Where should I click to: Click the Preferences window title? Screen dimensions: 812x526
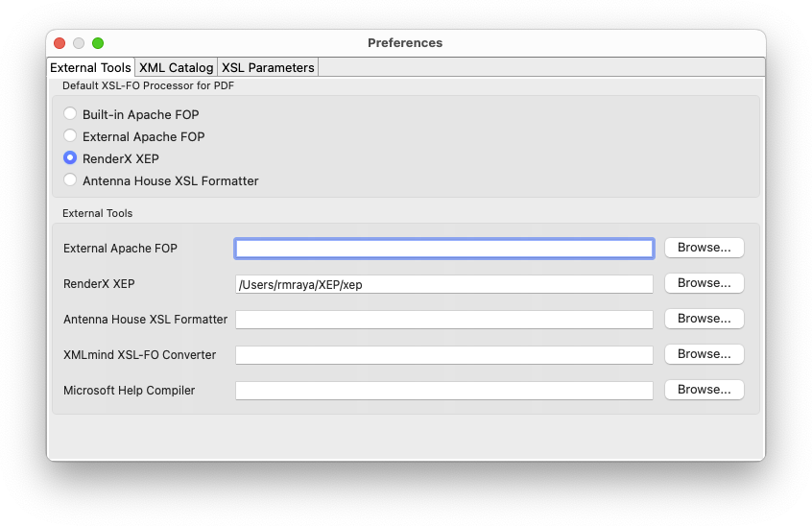tap(405, 43)
